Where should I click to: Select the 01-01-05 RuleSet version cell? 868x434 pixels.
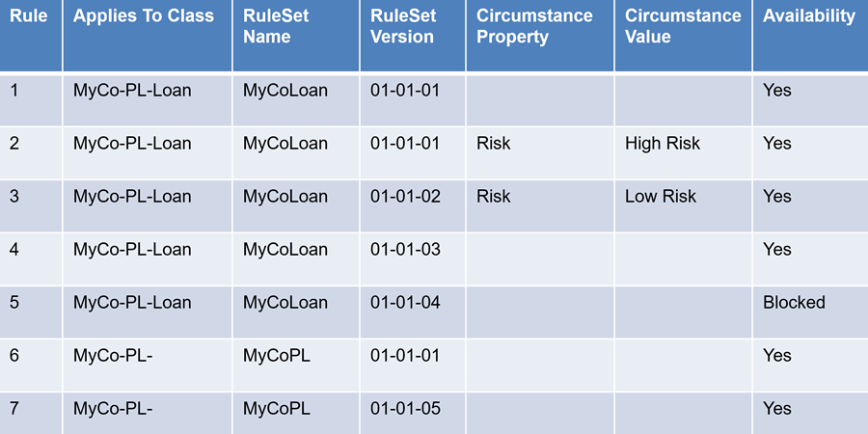(405, 409)
